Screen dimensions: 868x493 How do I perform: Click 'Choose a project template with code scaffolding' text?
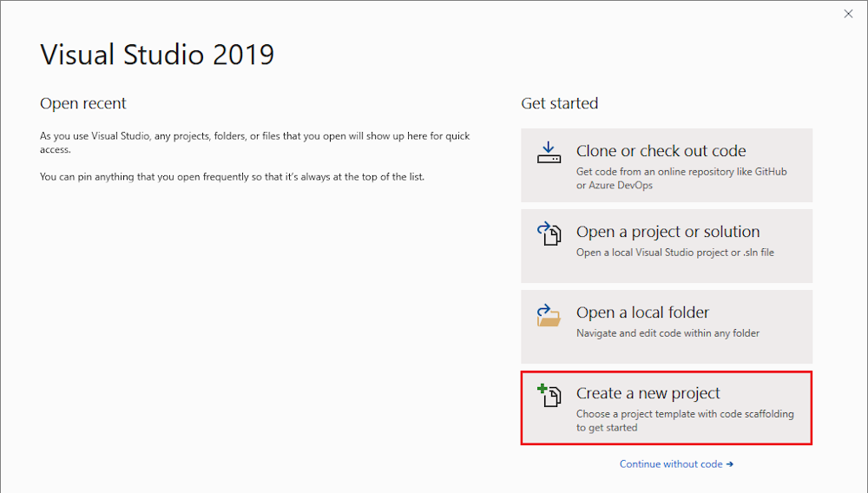(685, 420)
